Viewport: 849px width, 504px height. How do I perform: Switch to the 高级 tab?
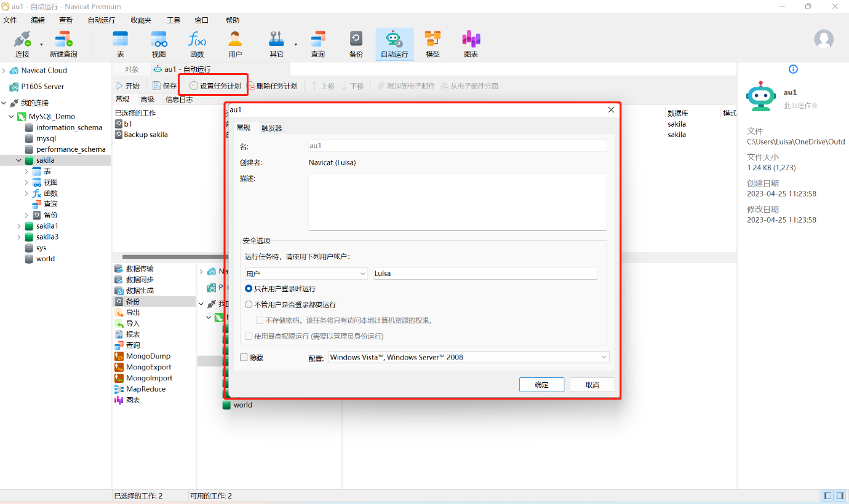pyautogui.click(x=148, y=100)
